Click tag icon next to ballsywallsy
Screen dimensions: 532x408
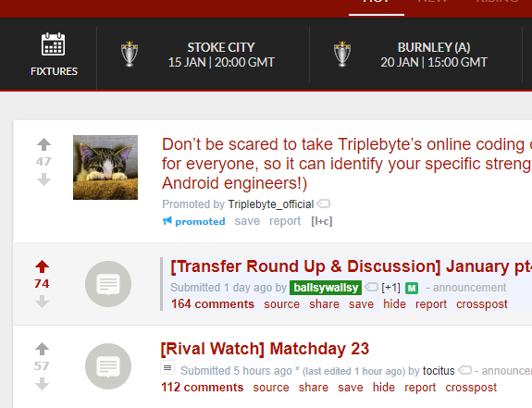[x=371, y=287]
